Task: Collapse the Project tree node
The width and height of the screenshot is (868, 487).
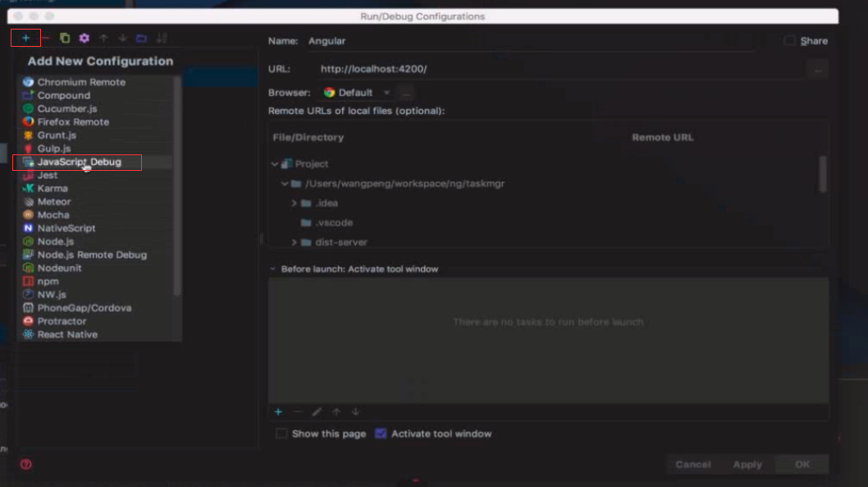Action: tap(275, 164)
